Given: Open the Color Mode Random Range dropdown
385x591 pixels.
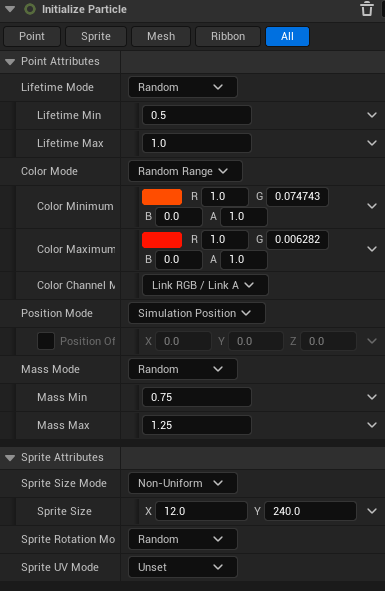Looking at the screenshot, I should click(x=185, y=171).
